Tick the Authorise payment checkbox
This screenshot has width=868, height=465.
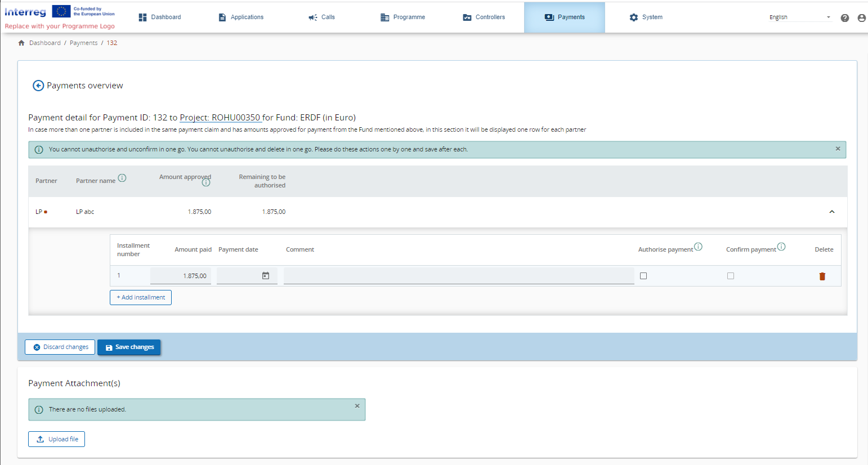coord(643,276)
